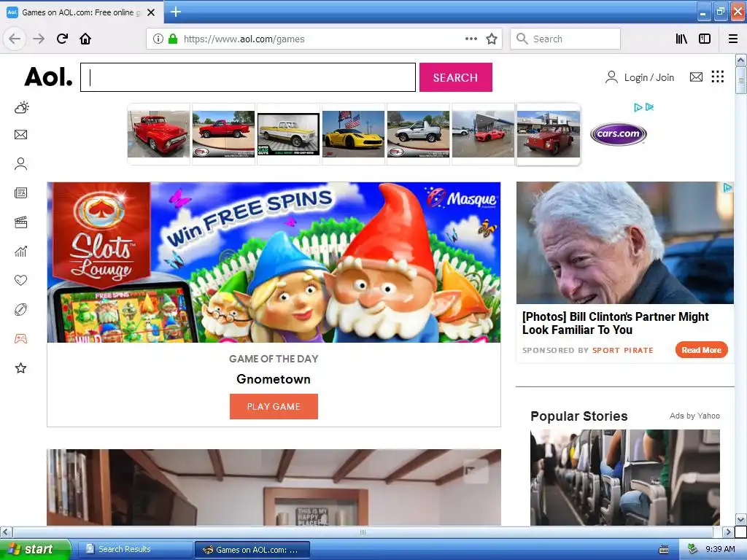Screen dimensions: 747x560
Task: Focus the Firefox Search box
Action: click(x=565, y=39)
